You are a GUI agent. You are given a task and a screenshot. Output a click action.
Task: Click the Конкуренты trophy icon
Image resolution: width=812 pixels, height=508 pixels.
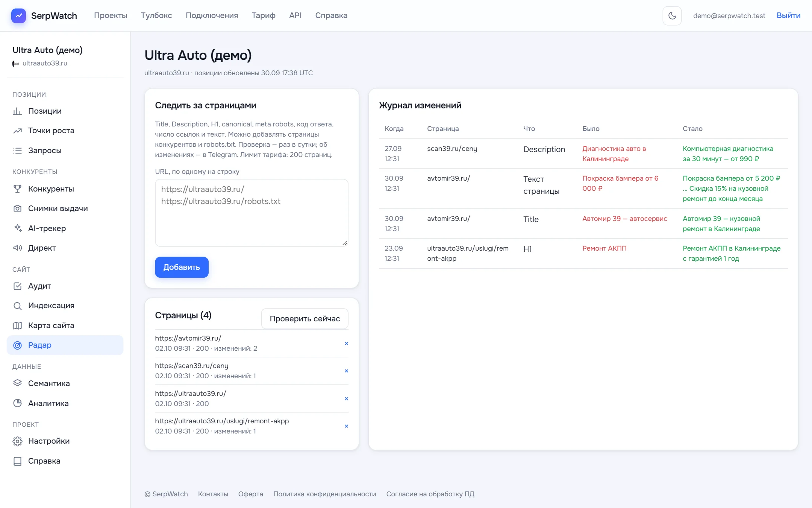(17, 189)
